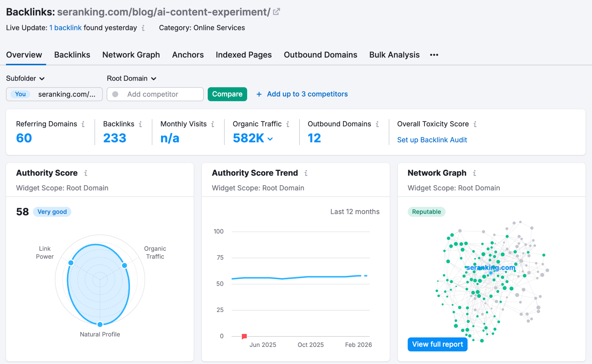Open the Root Domain dropdown

pyautogui.click(x=132, y=79)
